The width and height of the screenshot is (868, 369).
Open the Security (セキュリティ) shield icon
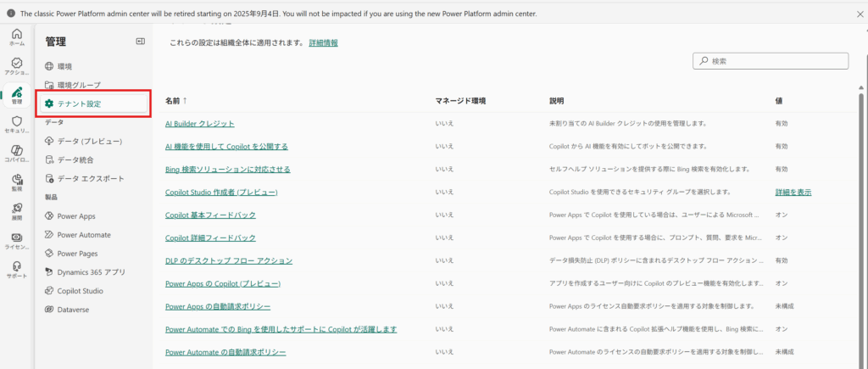click(x=16, y=125)
